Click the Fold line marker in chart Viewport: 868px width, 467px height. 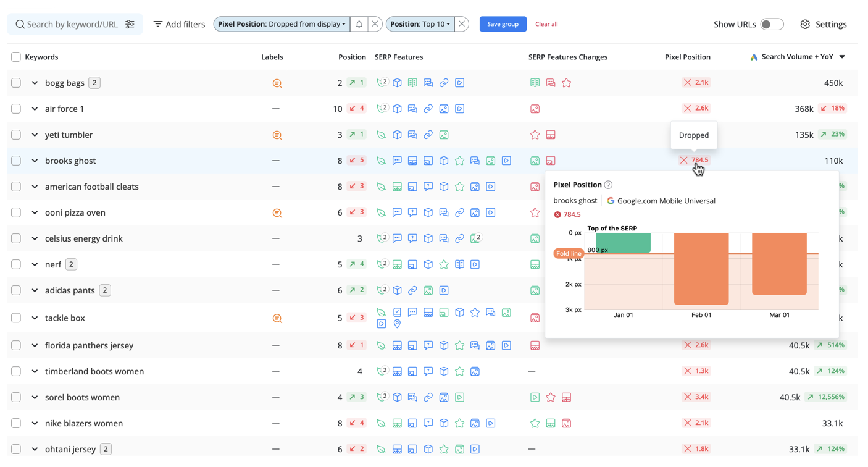tap(568, 253)
